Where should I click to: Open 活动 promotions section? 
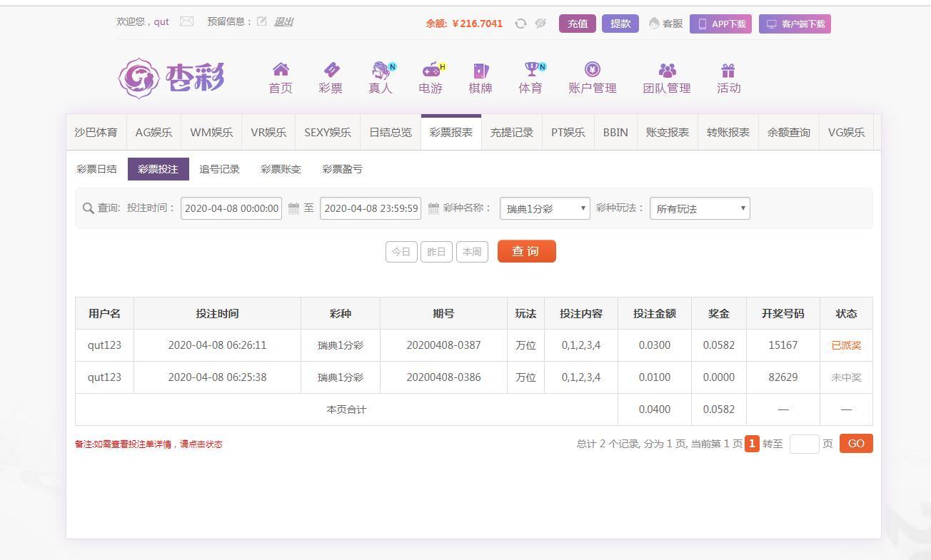click(x=729, y=78)
